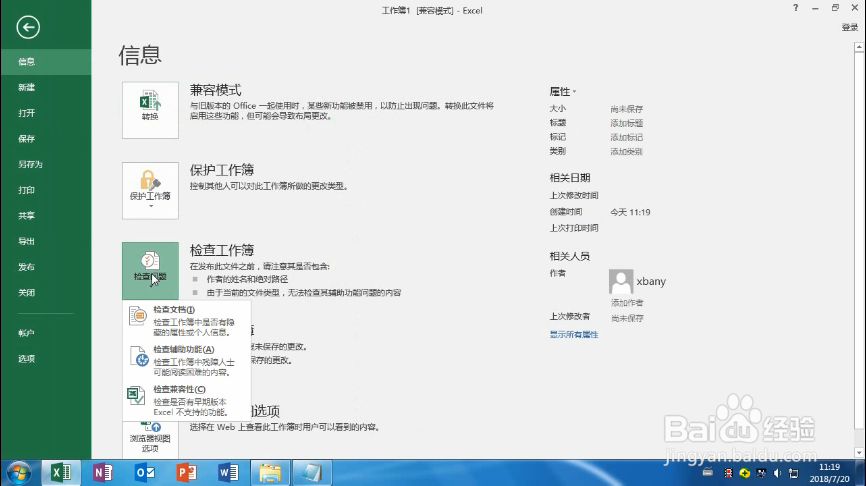This screenshot has height=486, width=866.
Task: Click Save (保存) in sidebar
Action: [x=46, y=139]
